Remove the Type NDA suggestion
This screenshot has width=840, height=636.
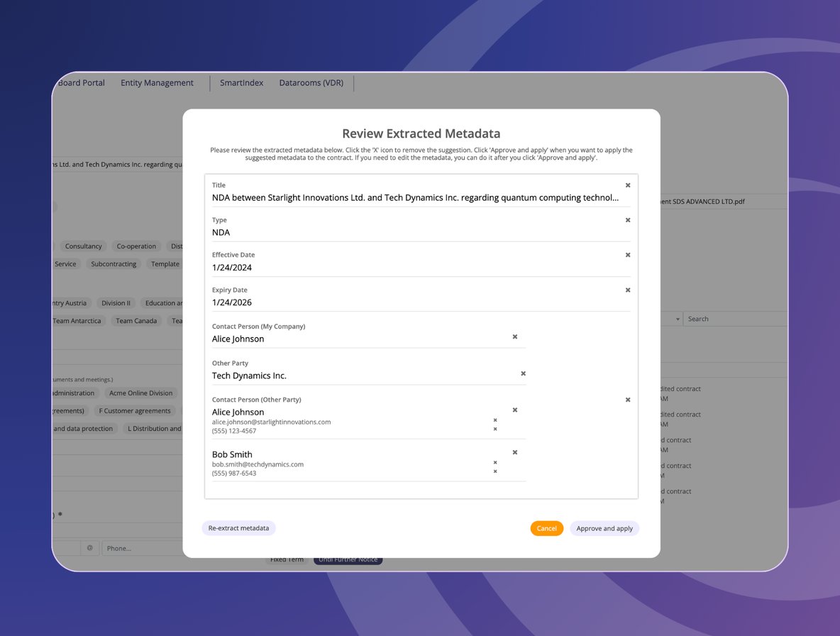tap(628, 220)
